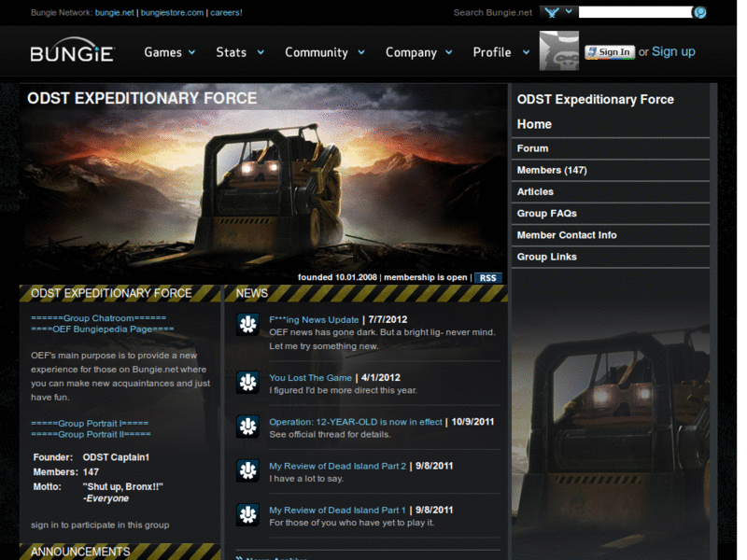Open Group Portrait I link

point(90,424)
